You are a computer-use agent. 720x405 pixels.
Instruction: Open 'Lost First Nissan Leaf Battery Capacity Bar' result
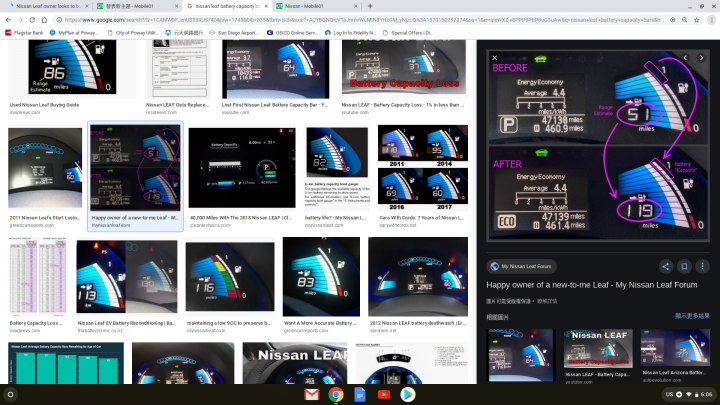(276, 69)
